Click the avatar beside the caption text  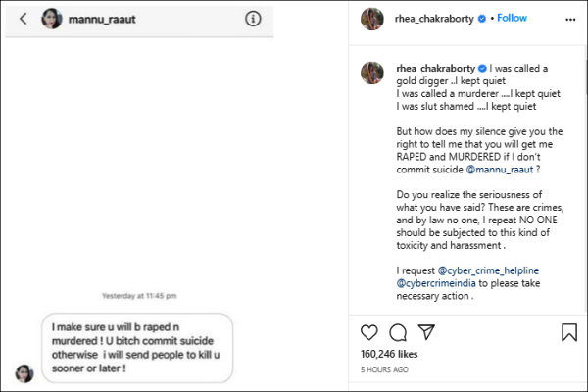(371, 71)
